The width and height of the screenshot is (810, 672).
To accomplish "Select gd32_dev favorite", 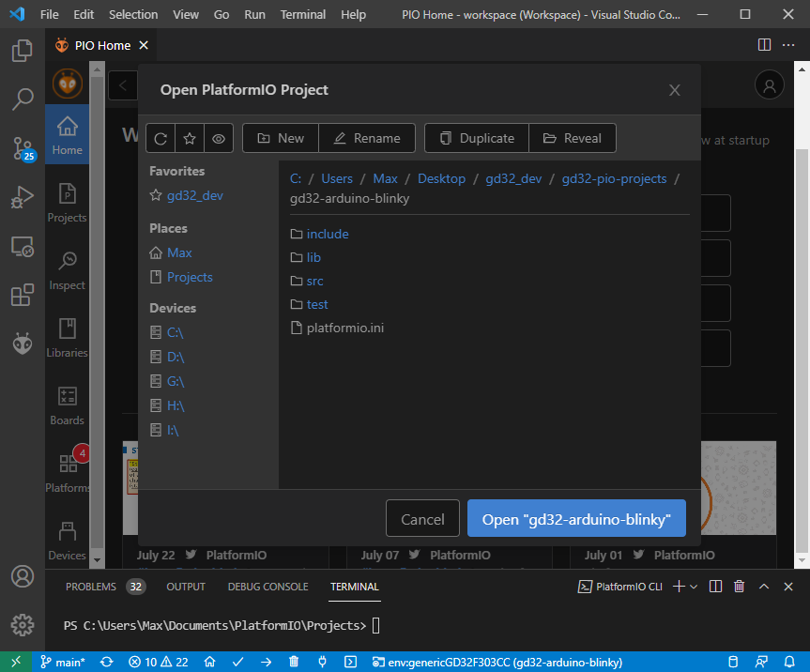I will [194, 195].
